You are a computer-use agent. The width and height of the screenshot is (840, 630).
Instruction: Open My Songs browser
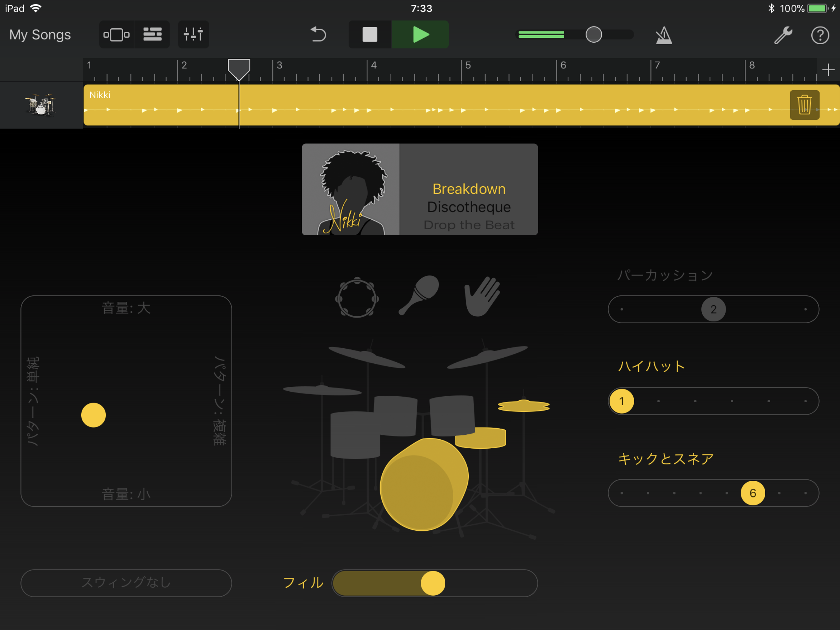click(40, 34)
